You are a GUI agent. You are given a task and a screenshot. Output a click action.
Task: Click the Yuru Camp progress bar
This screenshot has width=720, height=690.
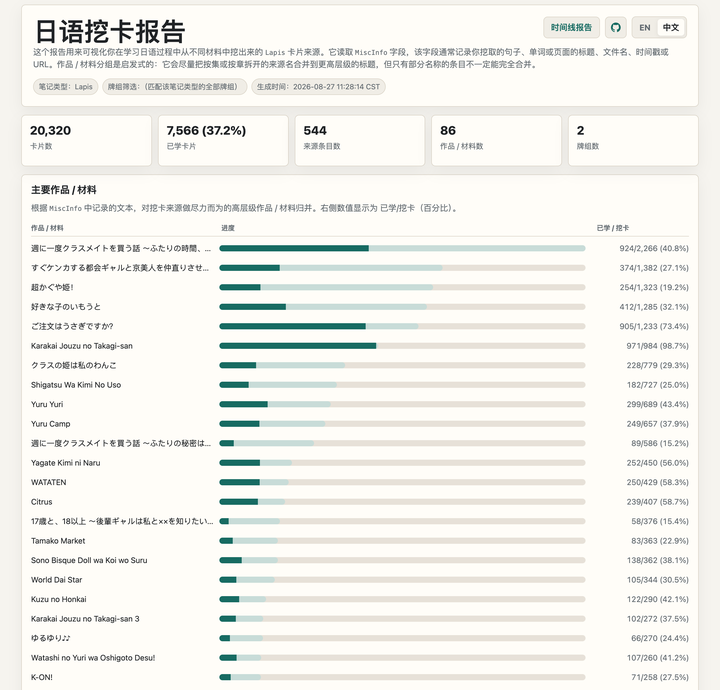coord(402,424)
